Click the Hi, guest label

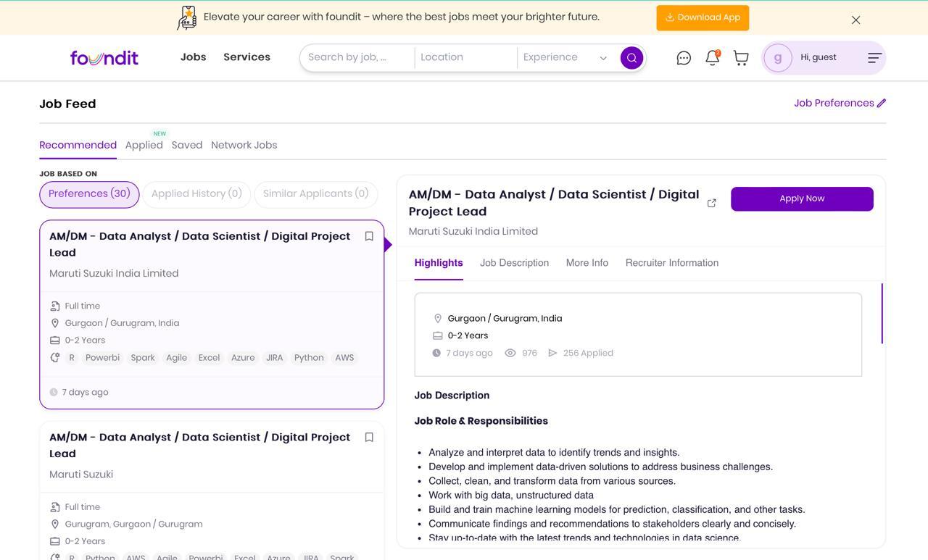[819, 57]
